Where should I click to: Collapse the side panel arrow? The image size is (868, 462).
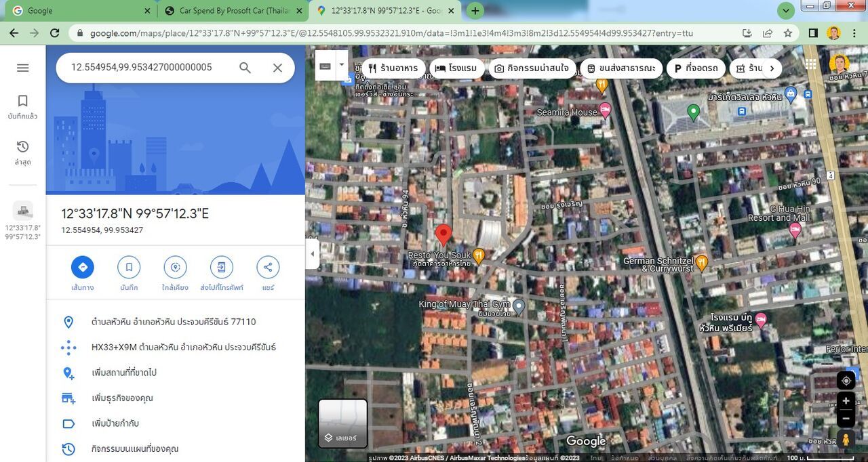(x=313, y=254)
